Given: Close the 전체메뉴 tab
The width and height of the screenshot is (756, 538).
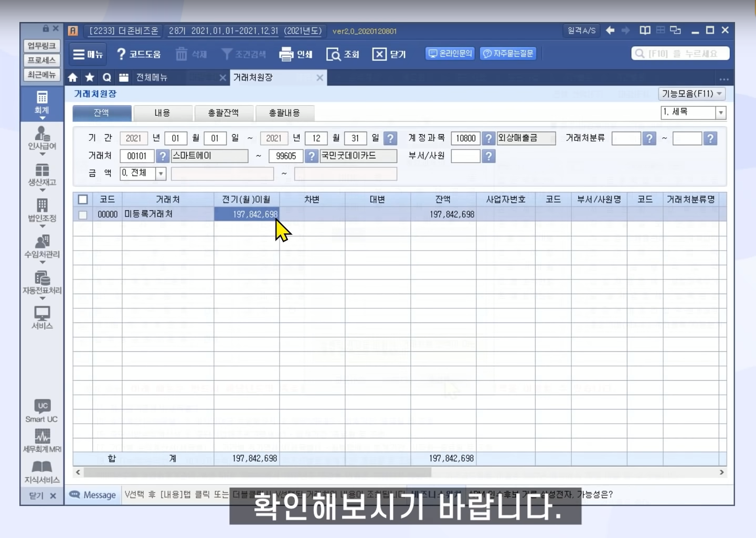Looking at the screenshot, I should (222, 78).
